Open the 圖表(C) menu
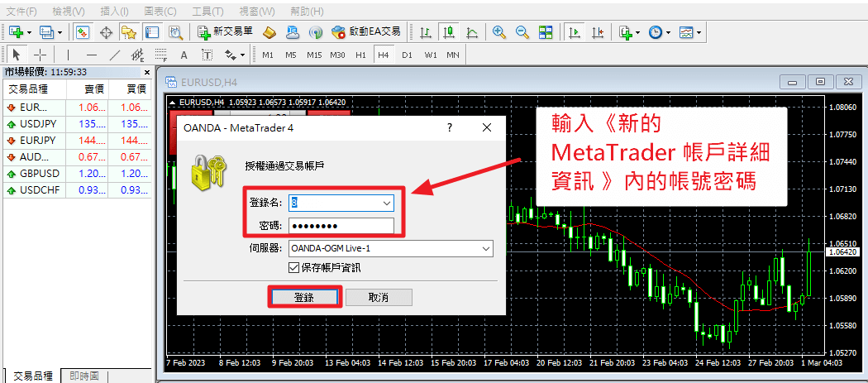The image size is (868, 383). 160,11
